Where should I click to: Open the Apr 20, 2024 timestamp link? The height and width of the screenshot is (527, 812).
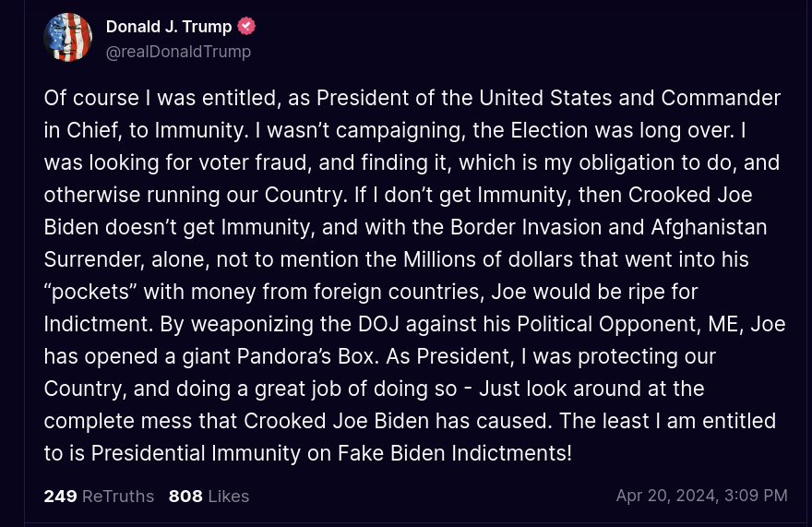701,496
